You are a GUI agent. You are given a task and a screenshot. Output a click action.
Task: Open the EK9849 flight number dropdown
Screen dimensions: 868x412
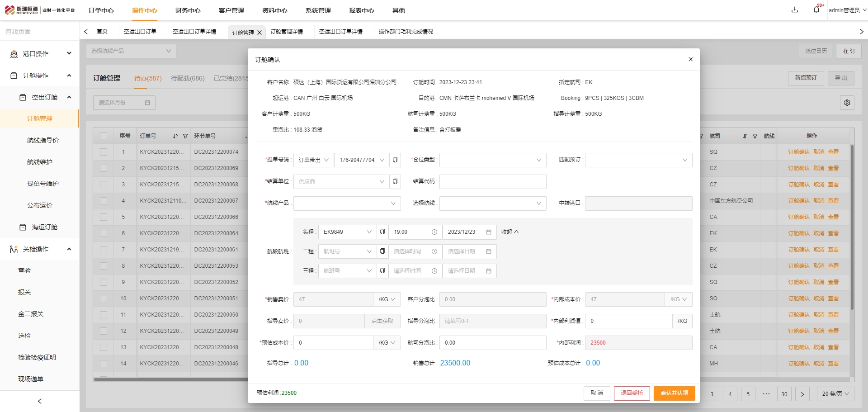click(347, 232)
